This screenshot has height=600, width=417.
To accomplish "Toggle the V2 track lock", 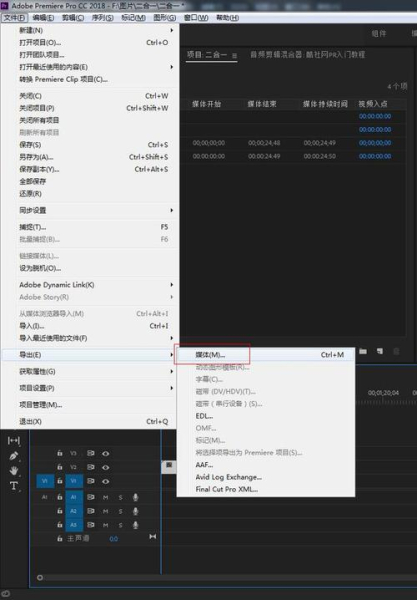I will click(x=60, y=467).
